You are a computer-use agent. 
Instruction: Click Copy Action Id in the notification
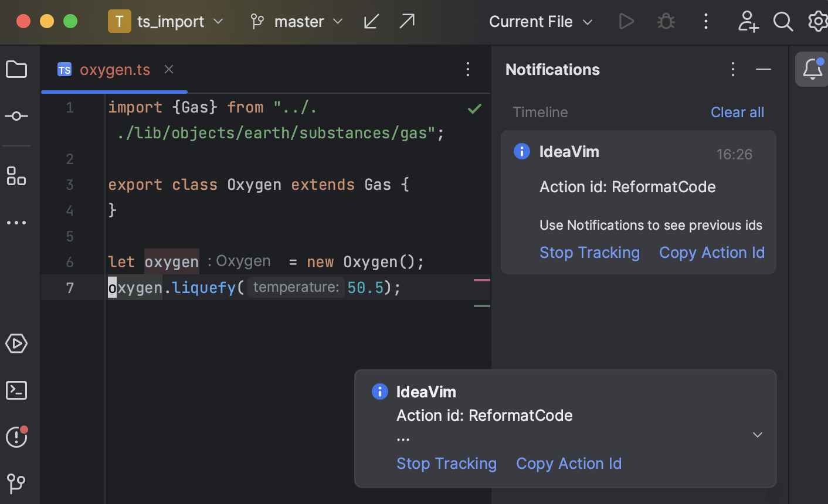tap(711, 252)
